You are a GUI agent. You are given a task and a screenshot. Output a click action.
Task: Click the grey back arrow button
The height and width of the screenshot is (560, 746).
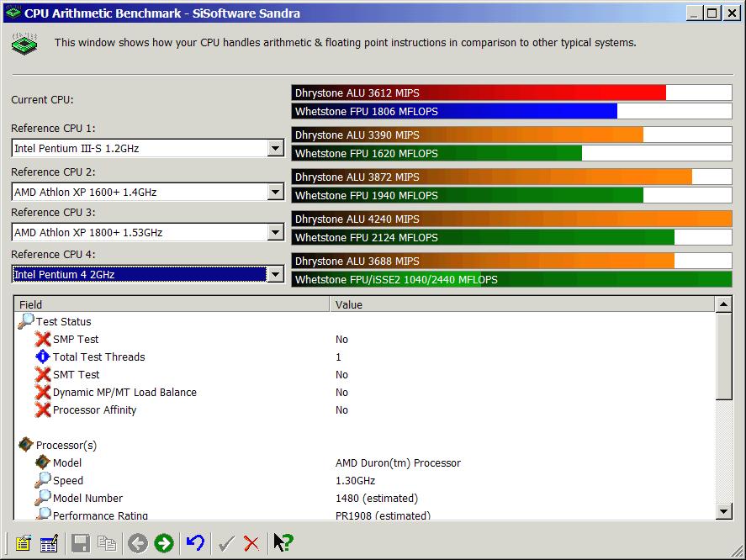(x=138, y=543)
